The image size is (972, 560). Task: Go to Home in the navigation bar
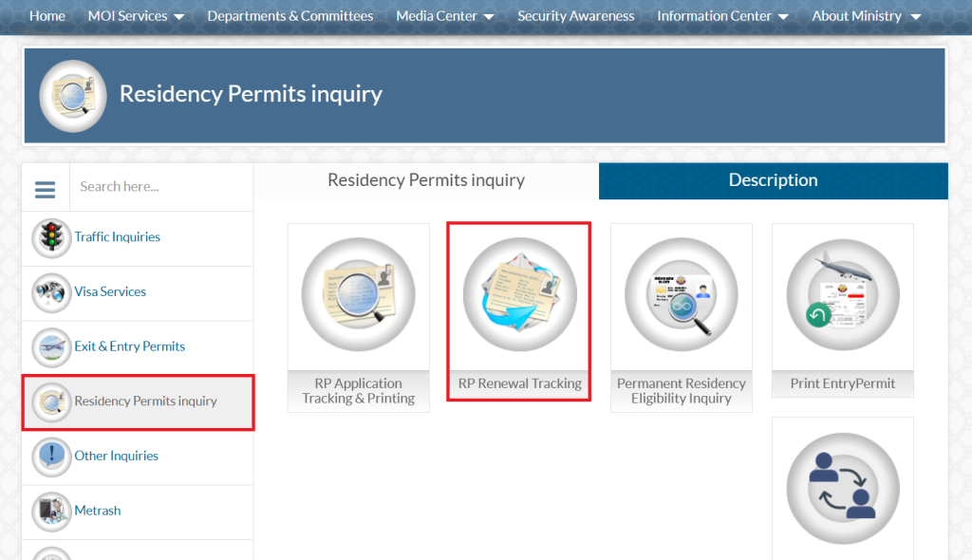point(47,15)
